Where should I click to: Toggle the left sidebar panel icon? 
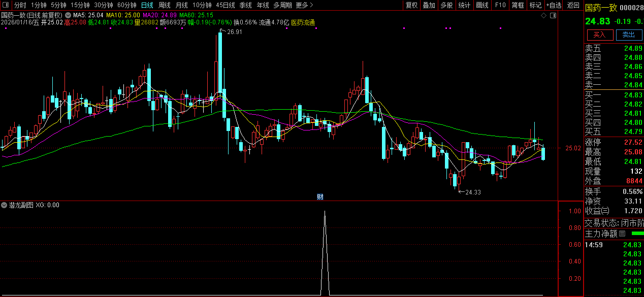[6, 5]
